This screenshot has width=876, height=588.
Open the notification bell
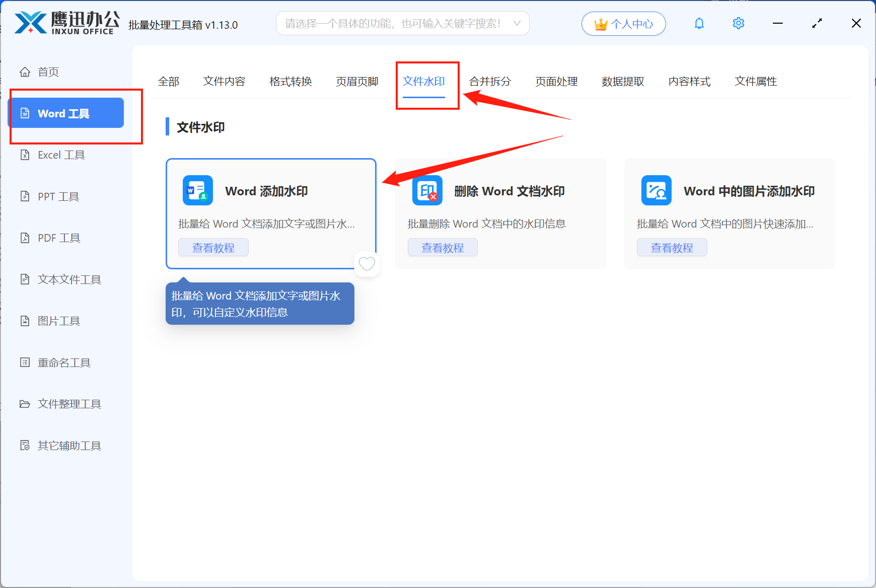(699, 23)
